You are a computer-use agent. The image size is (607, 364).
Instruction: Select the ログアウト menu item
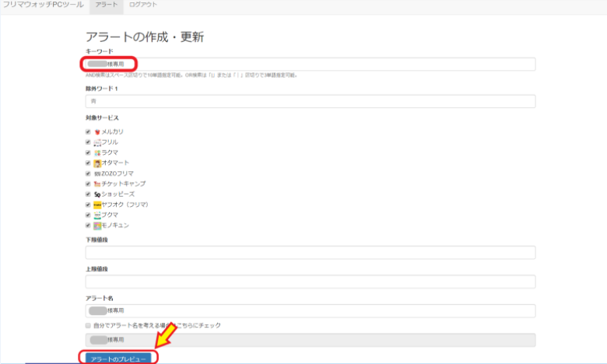[142, 5]
